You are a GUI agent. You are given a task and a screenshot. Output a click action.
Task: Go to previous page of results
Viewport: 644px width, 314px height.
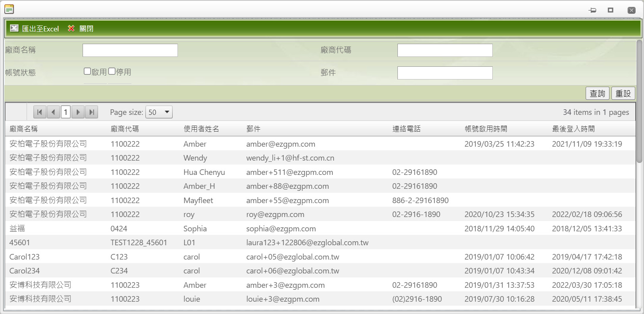click(53, 112)
